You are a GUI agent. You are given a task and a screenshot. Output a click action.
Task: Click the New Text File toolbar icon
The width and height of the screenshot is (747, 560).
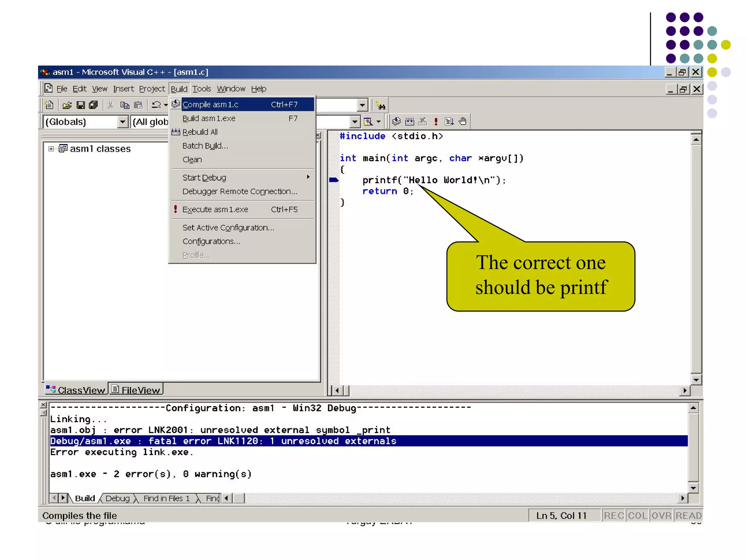pyautogui.click(x=49, y=105)
